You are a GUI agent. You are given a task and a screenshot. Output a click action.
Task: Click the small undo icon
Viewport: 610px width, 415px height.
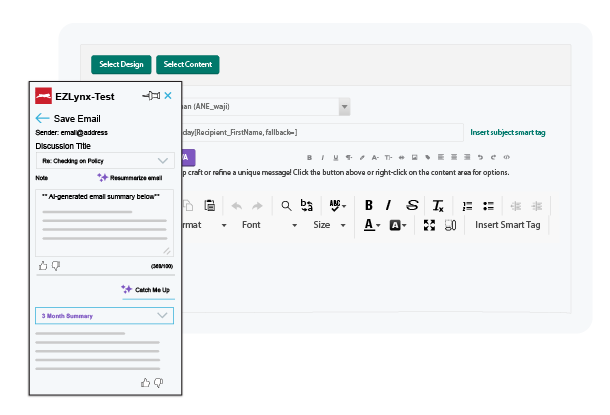[480, 158]
